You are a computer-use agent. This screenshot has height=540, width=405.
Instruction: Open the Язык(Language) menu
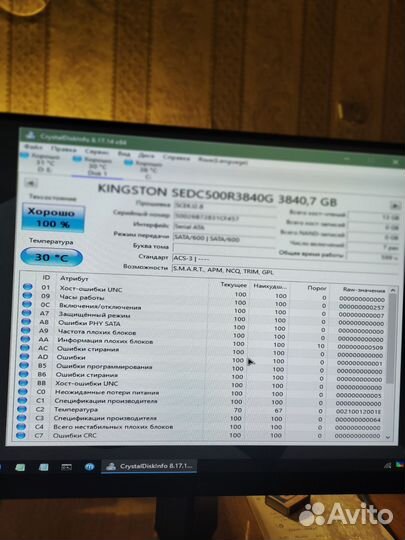(222, 161)
